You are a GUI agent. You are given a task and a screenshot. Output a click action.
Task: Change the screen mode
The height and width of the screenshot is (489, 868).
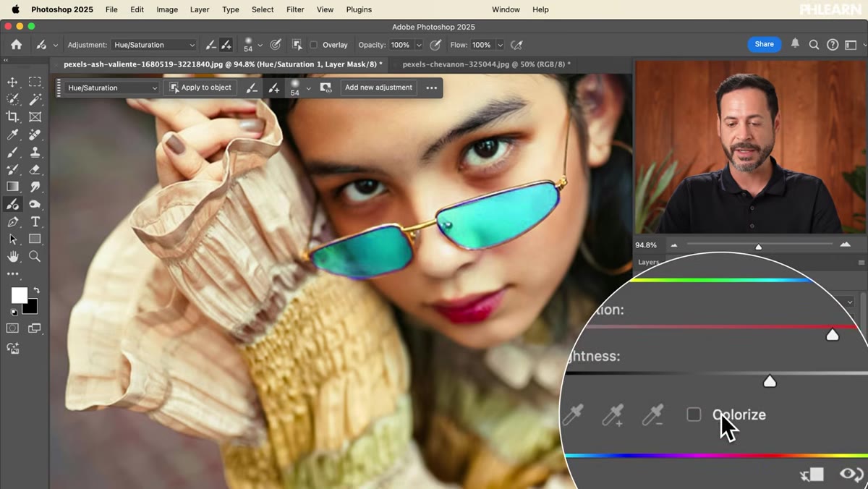tap(35, 328)
